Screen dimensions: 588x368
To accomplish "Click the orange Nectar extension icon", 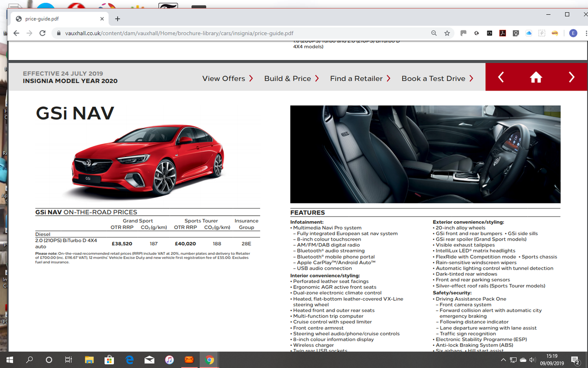I will tap(555, 33).
